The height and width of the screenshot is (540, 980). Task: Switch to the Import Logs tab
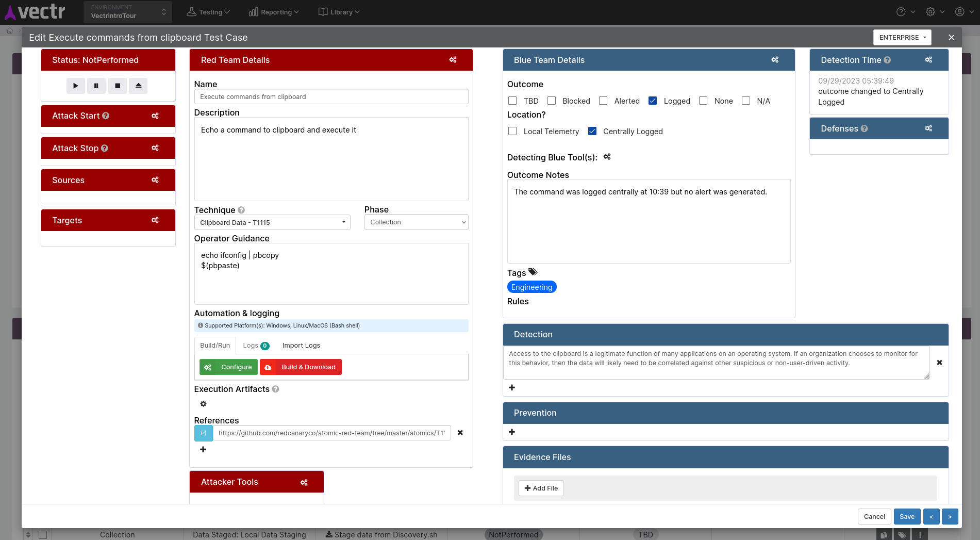tap(301, 346)
